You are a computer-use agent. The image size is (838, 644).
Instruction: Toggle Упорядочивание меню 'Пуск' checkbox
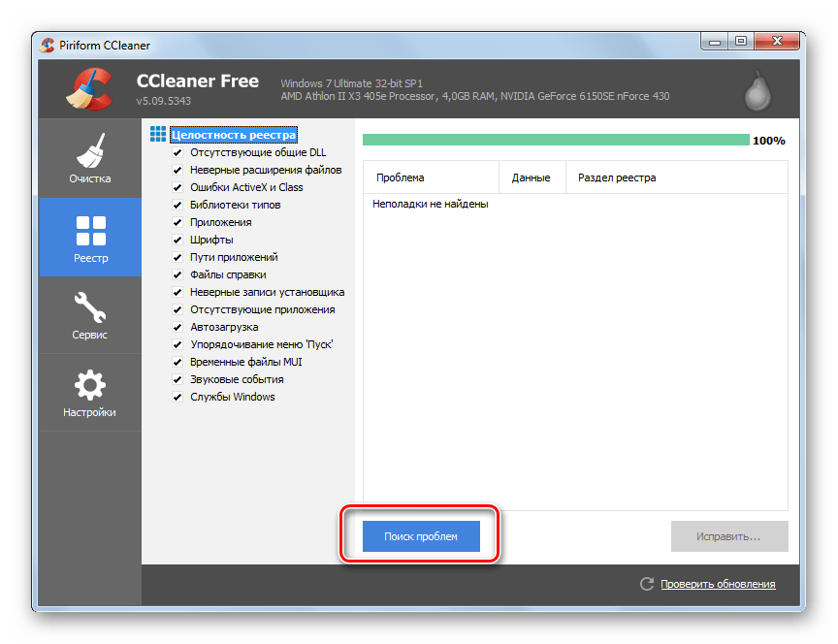(x=177, y=344)
